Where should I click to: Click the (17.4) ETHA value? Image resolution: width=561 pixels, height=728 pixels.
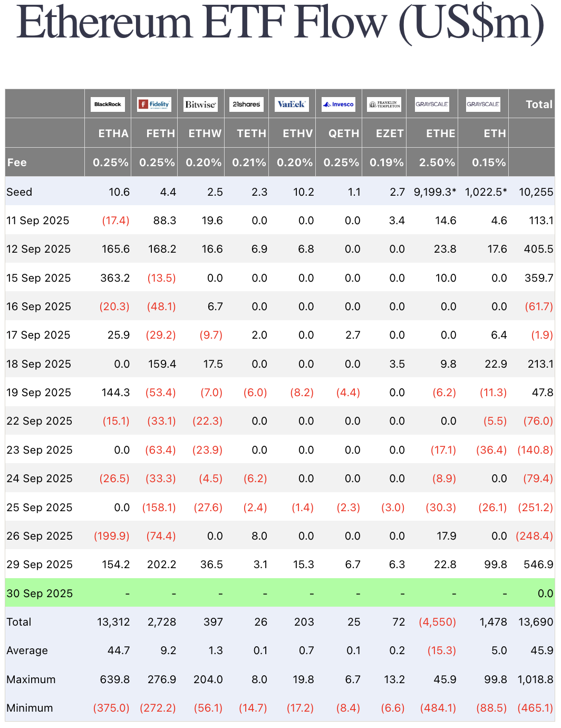click(115, 221)
